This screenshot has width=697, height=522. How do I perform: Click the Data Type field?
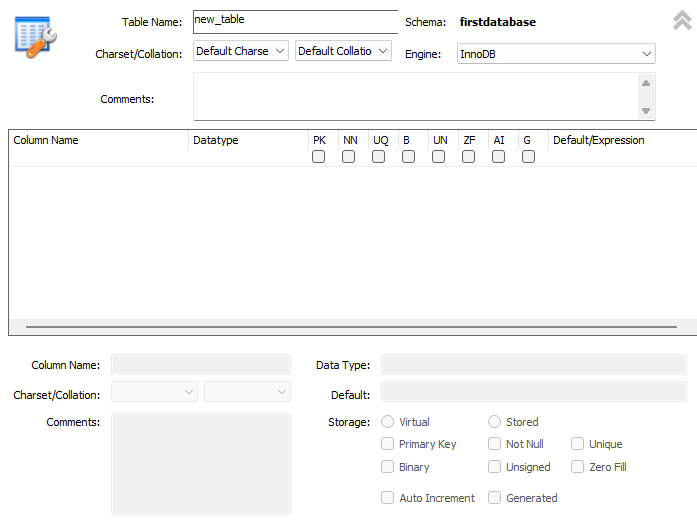(534, 365)
